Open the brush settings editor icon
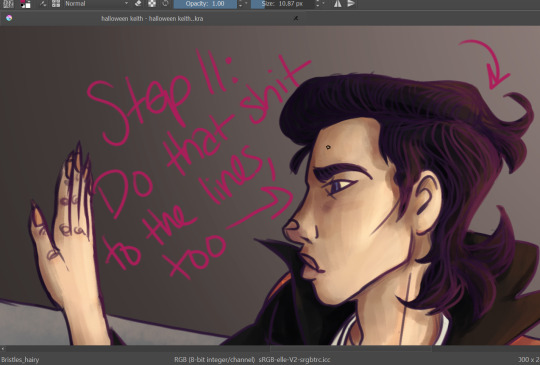The width and height of the screenshot is (540, 365). 43,4
